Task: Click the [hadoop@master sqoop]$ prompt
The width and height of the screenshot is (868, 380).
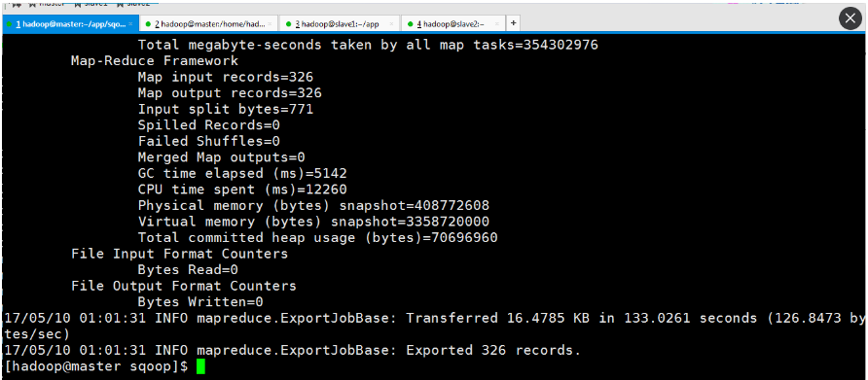Action: pos(95,366)
